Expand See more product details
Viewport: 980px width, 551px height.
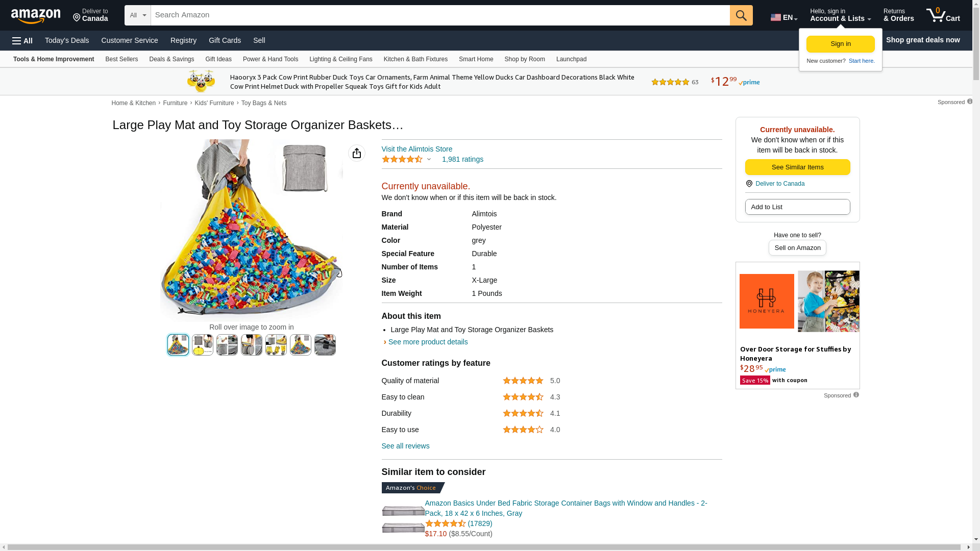[x=428, y=342]
